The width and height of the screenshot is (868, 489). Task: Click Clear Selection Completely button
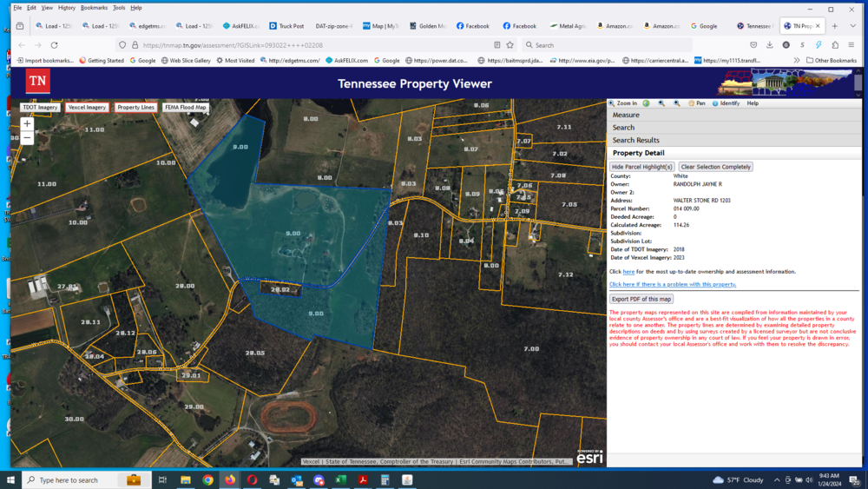pos(716,167)
